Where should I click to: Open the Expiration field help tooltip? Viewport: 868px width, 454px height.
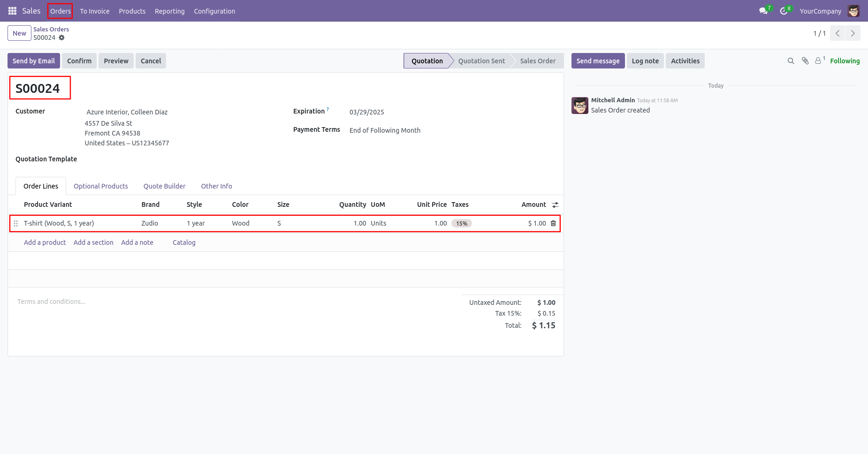coord(327,109)
